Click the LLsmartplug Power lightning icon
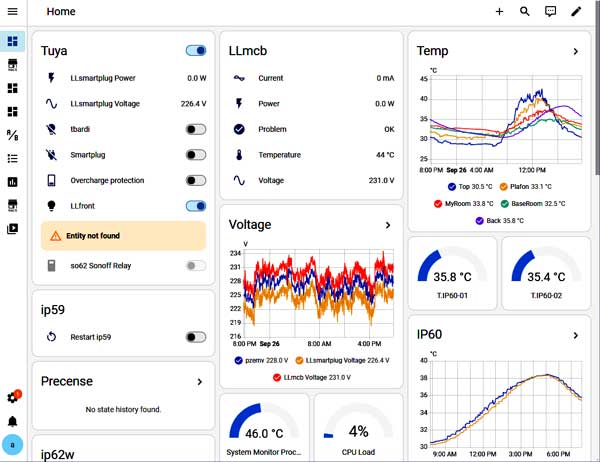Image resolution: width=600 pixels, height=462 pixels. (51, 78)
